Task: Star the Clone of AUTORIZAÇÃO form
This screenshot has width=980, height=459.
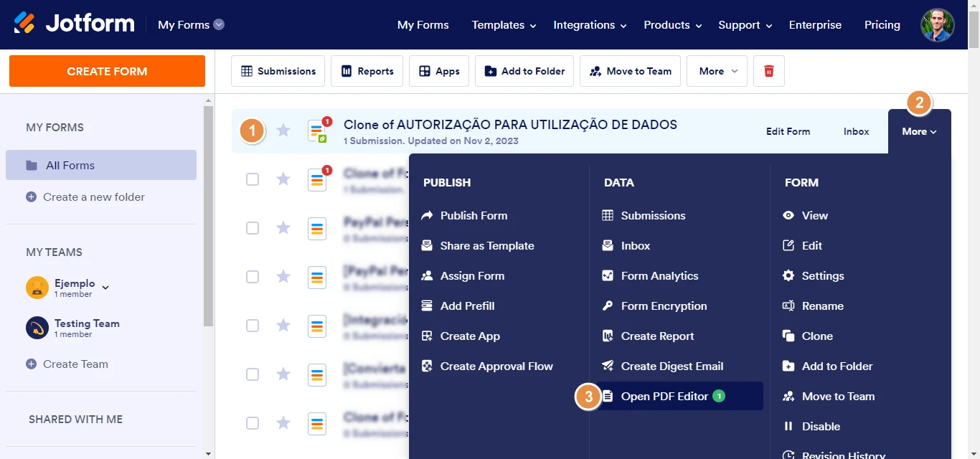Action: point(283,130)
